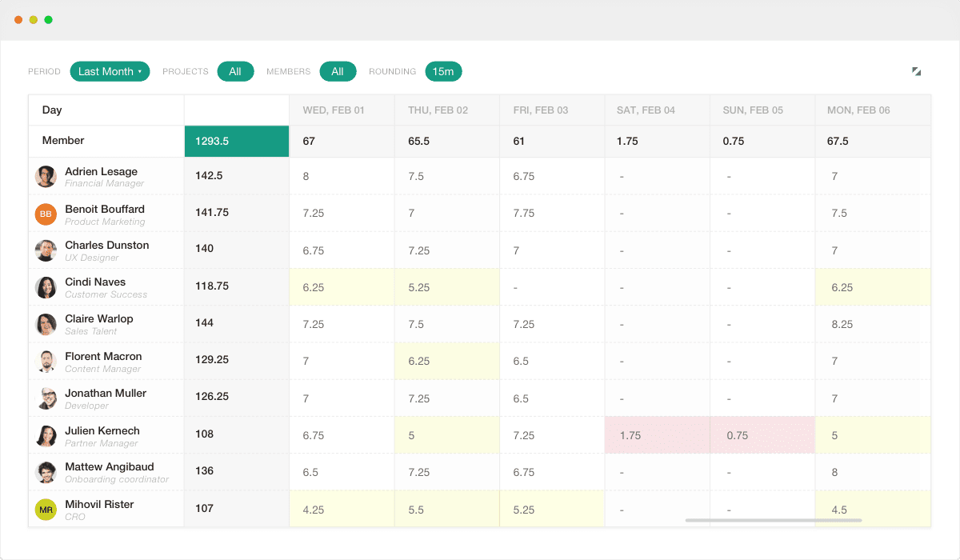This screenshot has width=960, height=560.
Task: Click Jonathan Muller's profile photo
Action: click(46, 398)
